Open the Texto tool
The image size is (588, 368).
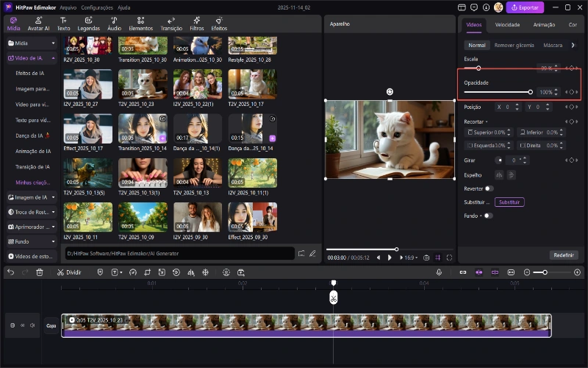coord(63,24)
